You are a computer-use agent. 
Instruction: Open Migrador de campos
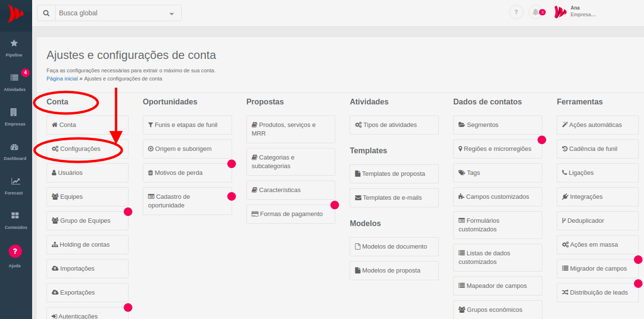(597, 269)
